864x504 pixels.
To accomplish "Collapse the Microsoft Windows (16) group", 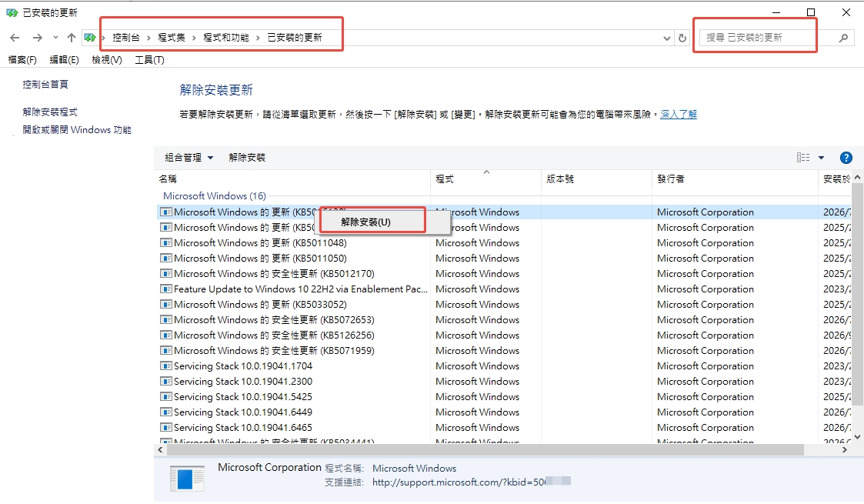I will click(x=215, y=196).
